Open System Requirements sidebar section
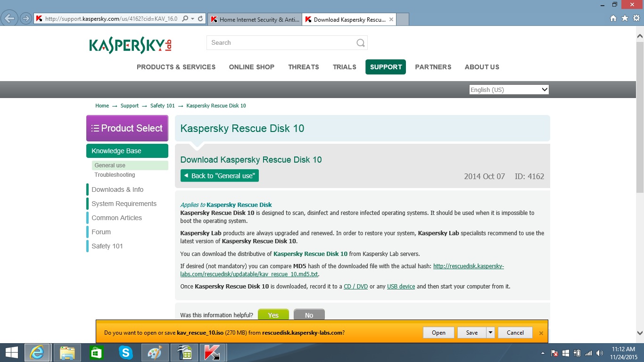The height and width of the screenshot is (362, 644). (124, 204)
